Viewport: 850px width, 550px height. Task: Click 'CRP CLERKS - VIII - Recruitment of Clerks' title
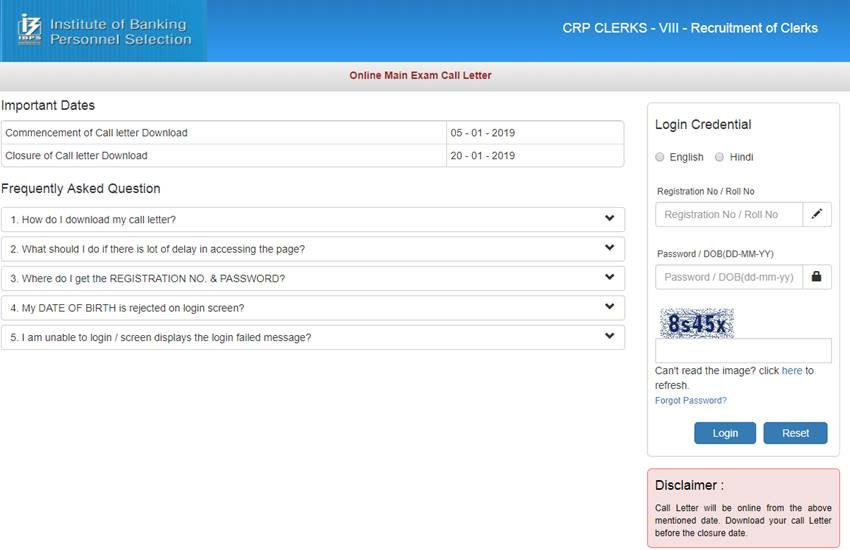690,28
